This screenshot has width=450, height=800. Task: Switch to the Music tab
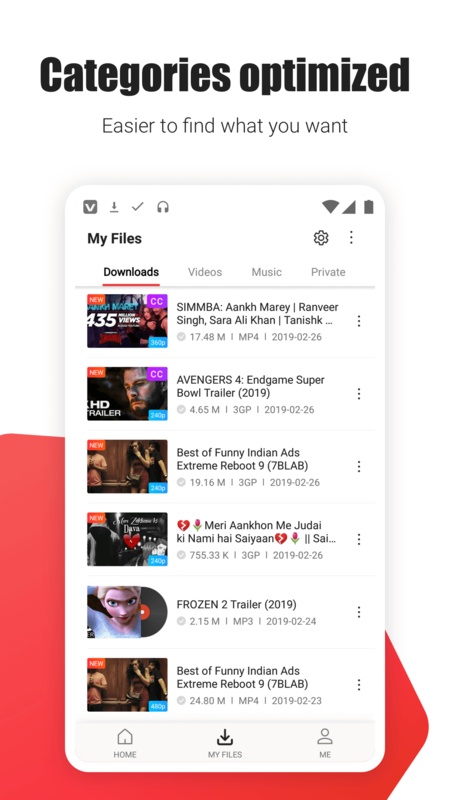coord(266,272)
